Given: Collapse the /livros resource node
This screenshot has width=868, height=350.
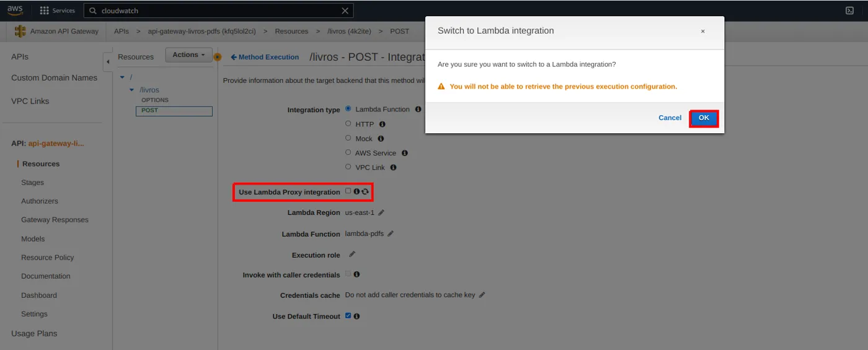Looking at the screenshot, I should 131,90.
